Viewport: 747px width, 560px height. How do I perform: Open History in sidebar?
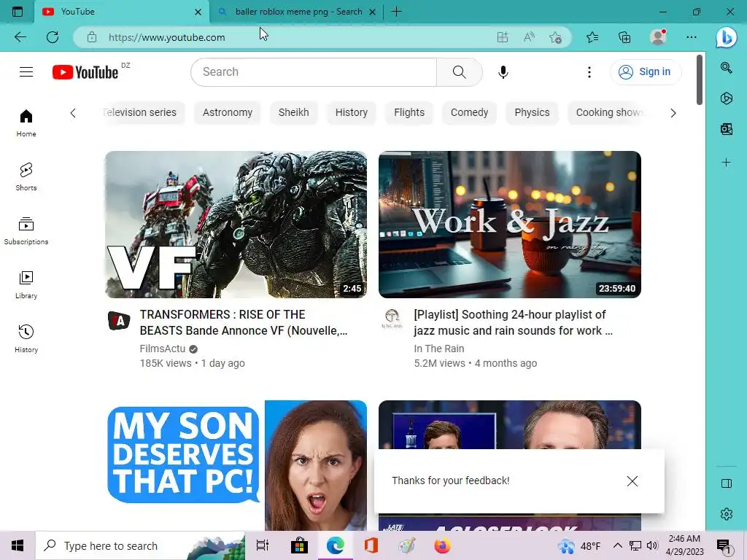tap(26, 338)
